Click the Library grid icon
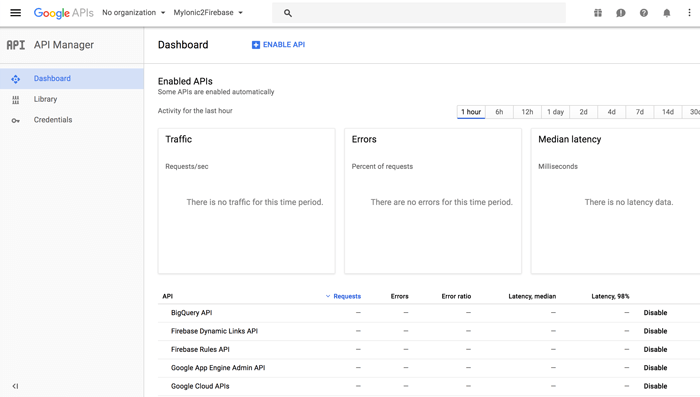The width and height of the screenshot is (700, 397). click(x=16, y=100)
